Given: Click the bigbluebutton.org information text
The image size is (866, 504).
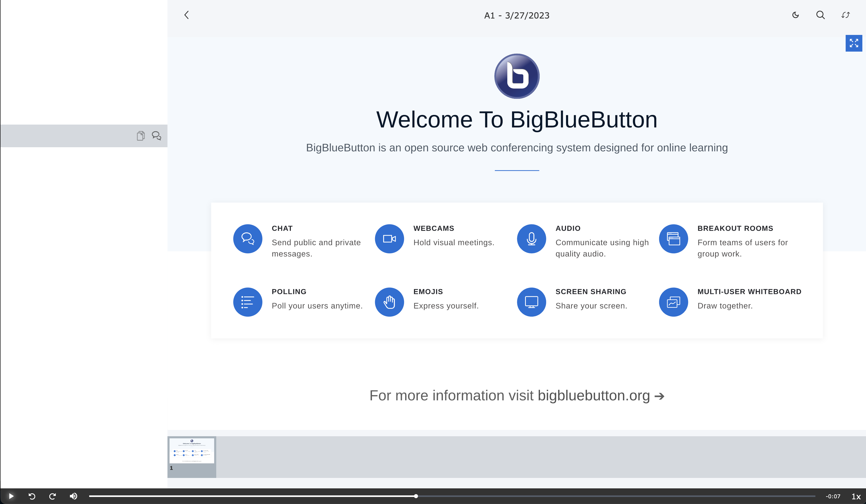Looking at the screenshot, I should point(517,396).
